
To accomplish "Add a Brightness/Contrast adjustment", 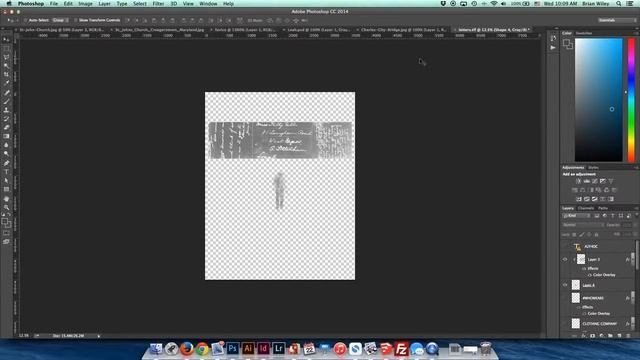I will [x=578, y=181].
